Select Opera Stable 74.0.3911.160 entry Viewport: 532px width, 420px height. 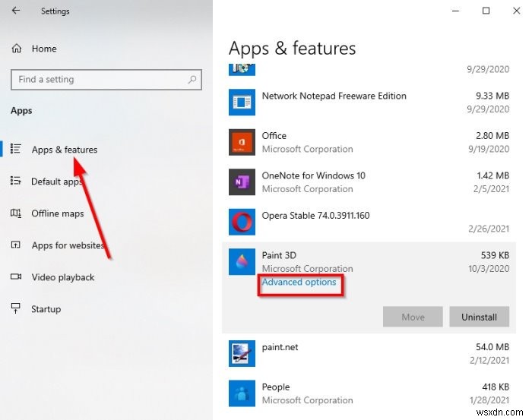coord(315,216)
